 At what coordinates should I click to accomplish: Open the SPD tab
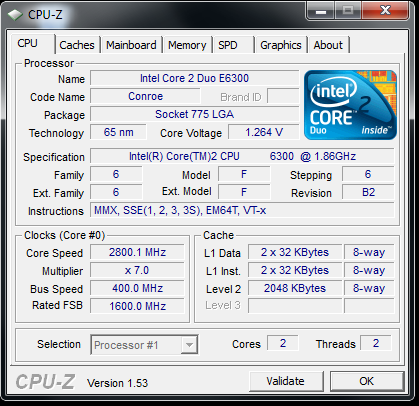tap(233, 45)
